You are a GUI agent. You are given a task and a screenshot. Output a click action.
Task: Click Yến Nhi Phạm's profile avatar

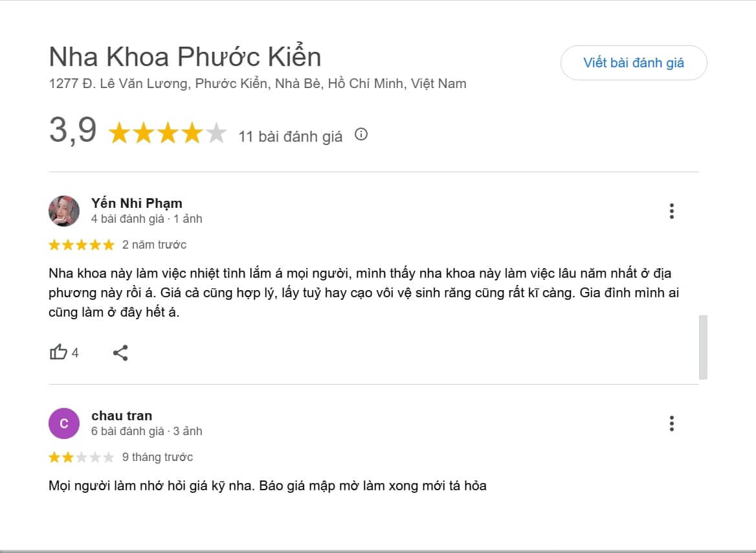point(64,210)
